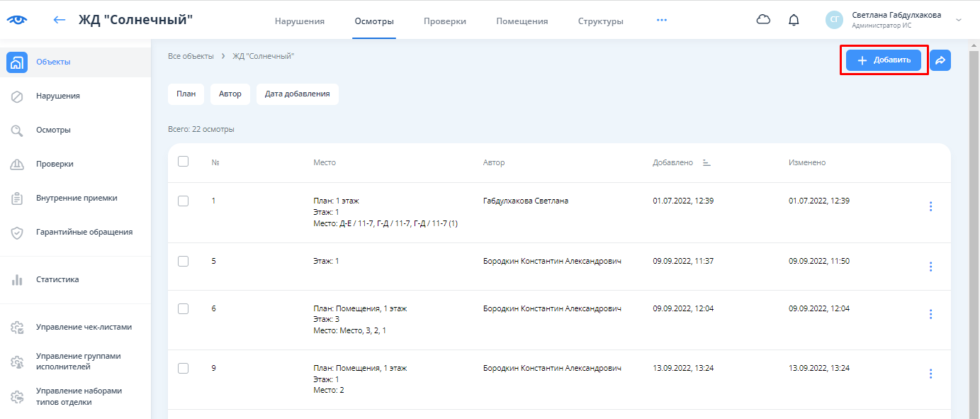Click the back arrow next to ЖД "Солнечный"
The height and width of the screenshot is (419, 980).
point(60,20)
